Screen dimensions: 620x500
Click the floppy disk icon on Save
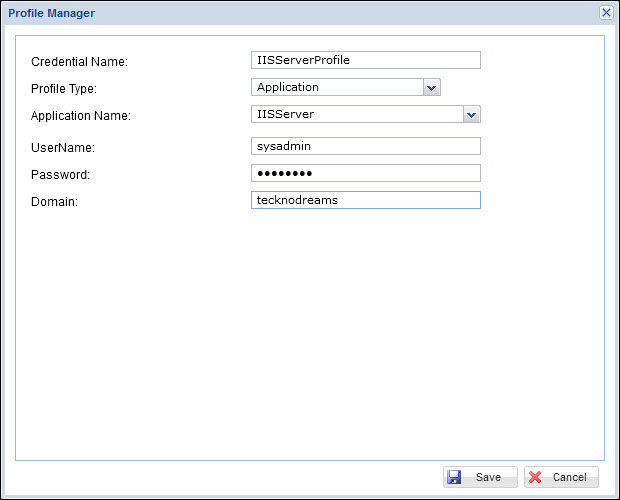click(x=455, y=477)
